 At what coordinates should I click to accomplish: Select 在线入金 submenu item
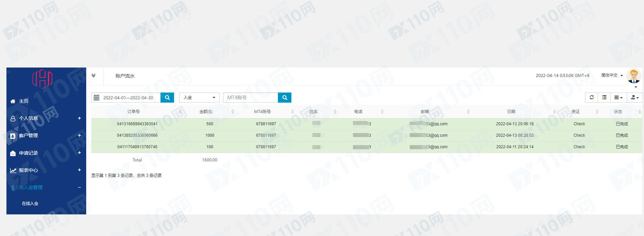(30, 204)
